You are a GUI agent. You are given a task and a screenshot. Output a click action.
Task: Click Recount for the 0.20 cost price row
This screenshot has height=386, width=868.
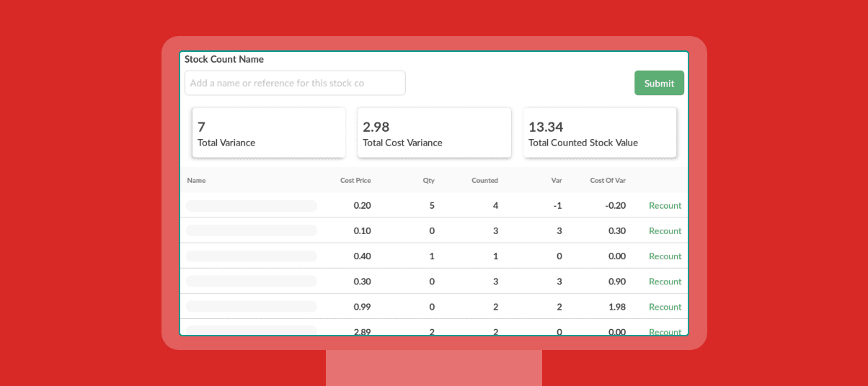pyautogui.click(x=665, y=205)
